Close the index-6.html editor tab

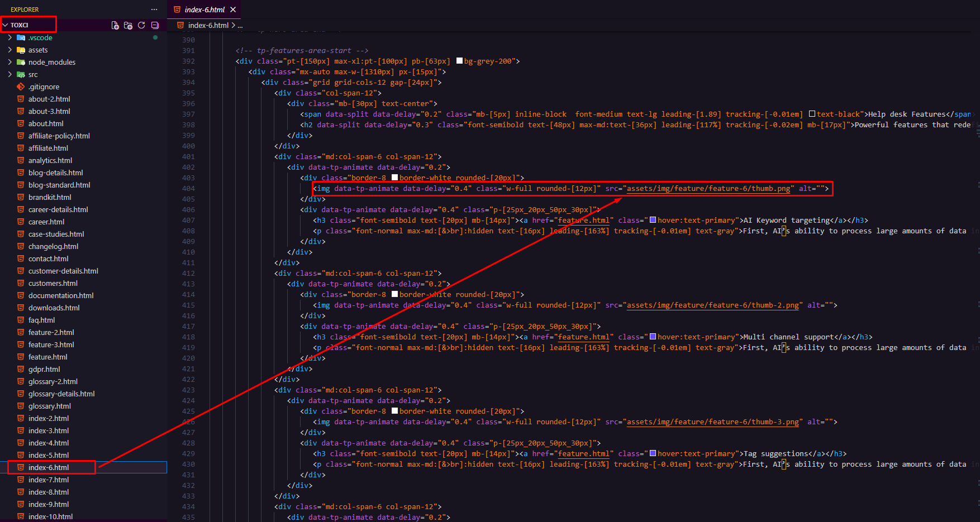pyautogui.click(x=233, y=9)
